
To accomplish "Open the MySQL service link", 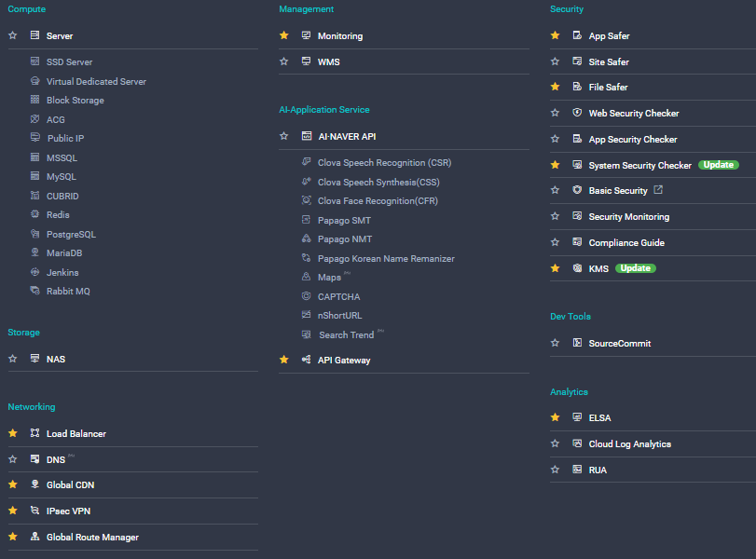I will [62, 177].
